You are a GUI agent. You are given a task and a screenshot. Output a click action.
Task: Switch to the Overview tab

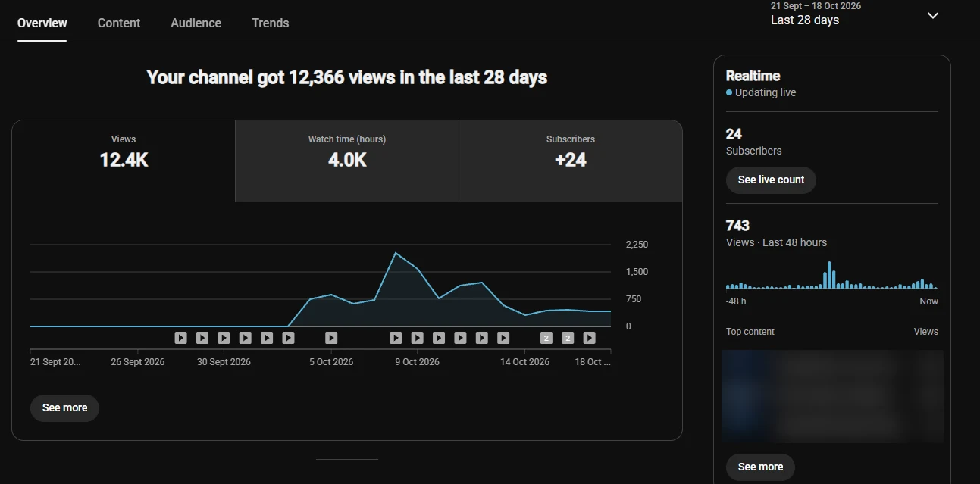click(42, 23)
